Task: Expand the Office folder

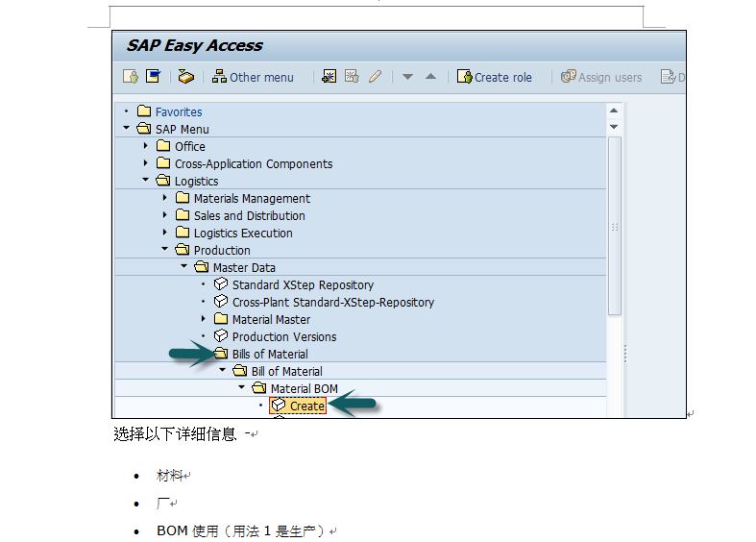Action: point(146,145)
